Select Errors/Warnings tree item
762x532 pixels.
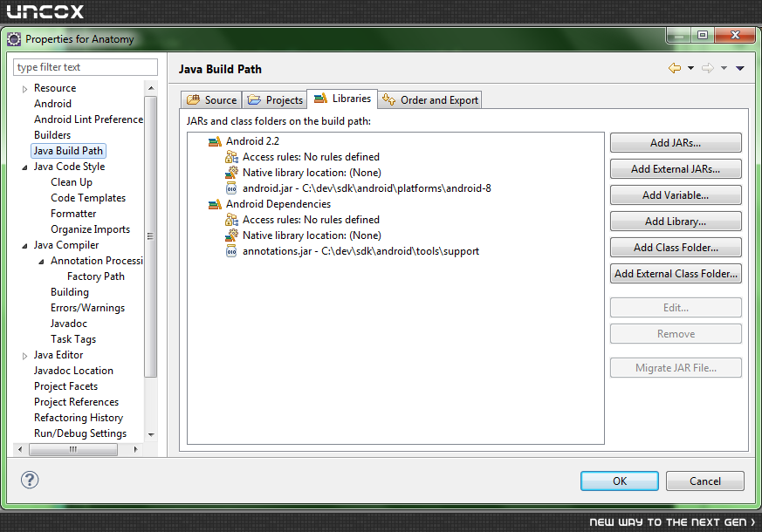coord(87,308)
